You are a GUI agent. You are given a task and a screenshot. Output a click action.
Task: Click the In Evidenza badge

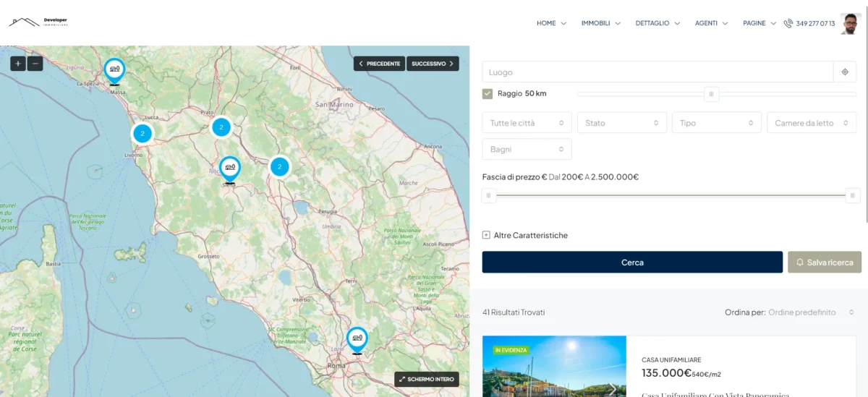coord(511,350)
